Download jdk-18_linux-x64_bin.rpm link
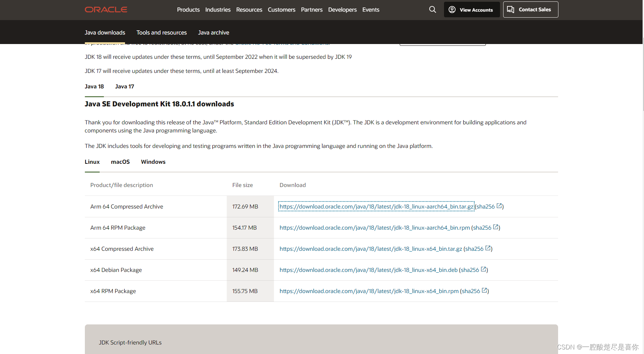Image resolution: width=644 pixels, height=354 pixels. click(x=369, y=291)
